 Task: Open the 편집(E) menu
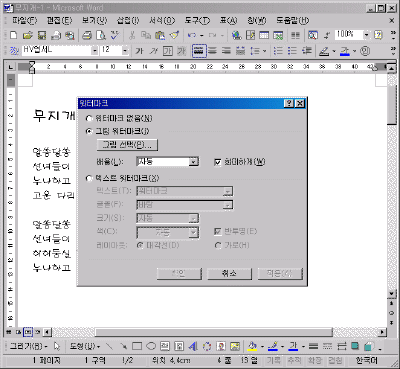pos(59,21)
